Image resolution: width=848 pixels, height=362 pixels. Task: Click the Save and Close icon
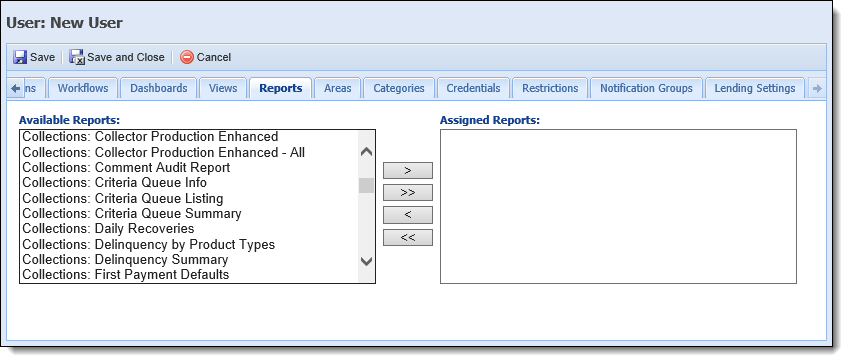pos(77,57)
